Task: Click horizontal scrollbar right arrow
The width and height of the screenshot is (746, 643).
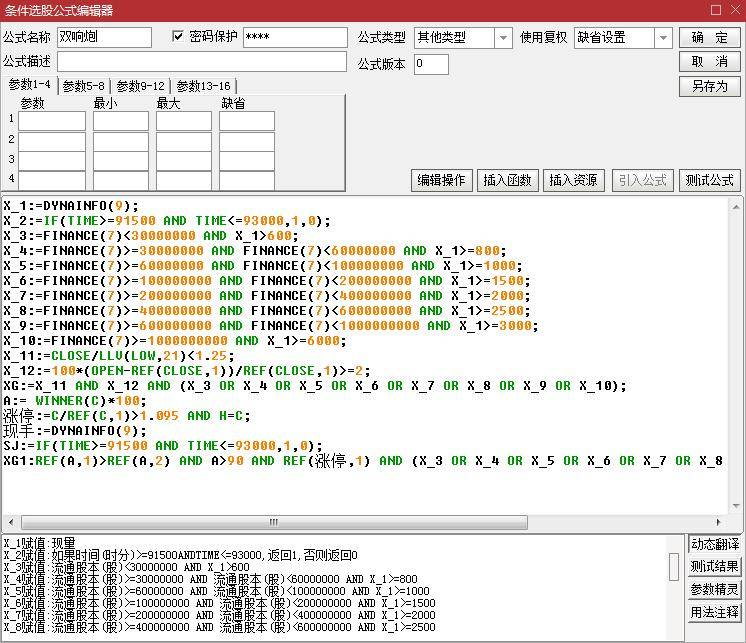Action: coord(718,522)
